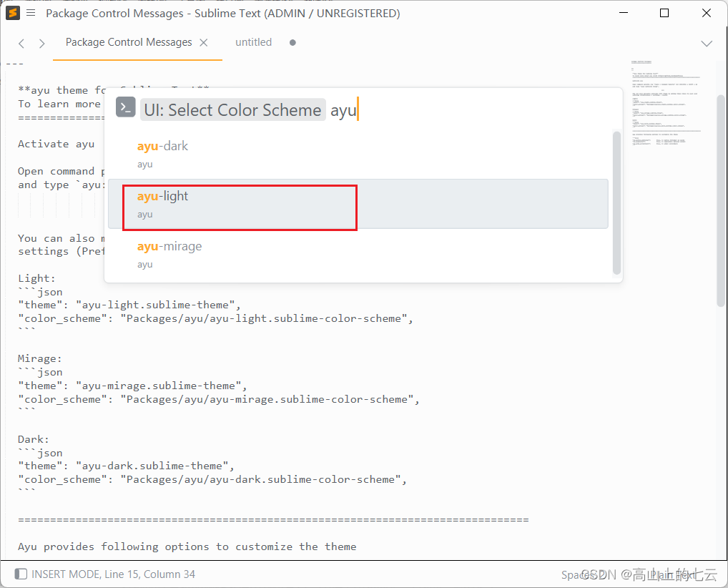This screenshot has height=588, width=728.
Task: Click the text "Light:" in editor
Action: tap(36, 278)
